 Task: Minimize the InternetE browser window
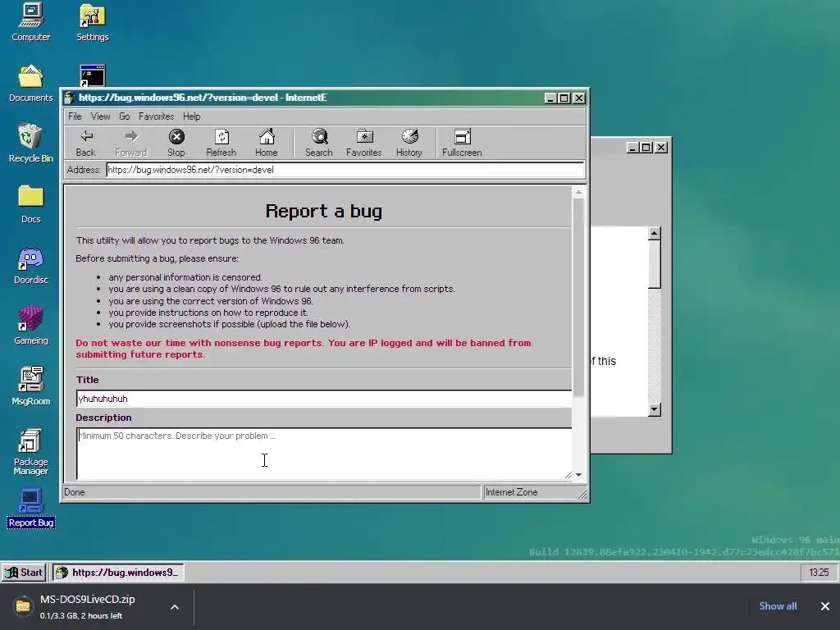pyautogui.click(x=550, y=98)
